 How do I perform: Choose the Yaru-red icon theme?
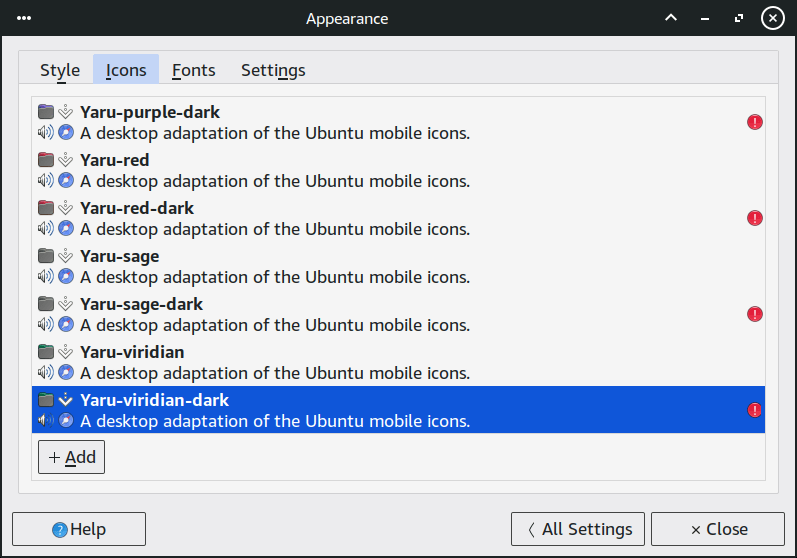300,170
